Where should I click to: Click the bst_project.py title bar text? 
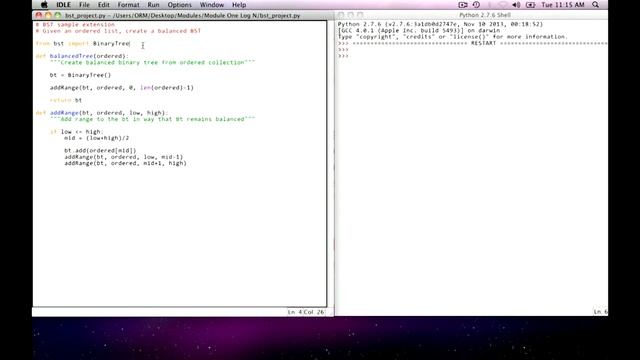(x=182, y=16)
